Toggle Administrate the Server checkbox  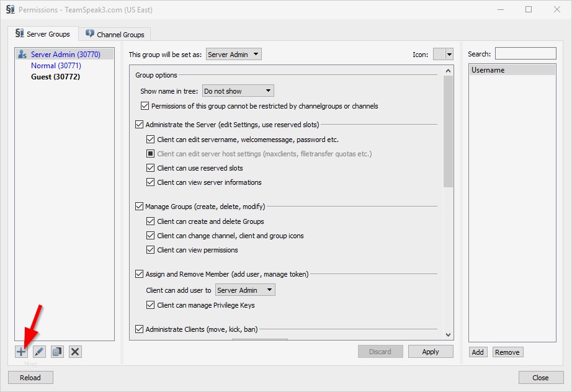coord(139,125)
